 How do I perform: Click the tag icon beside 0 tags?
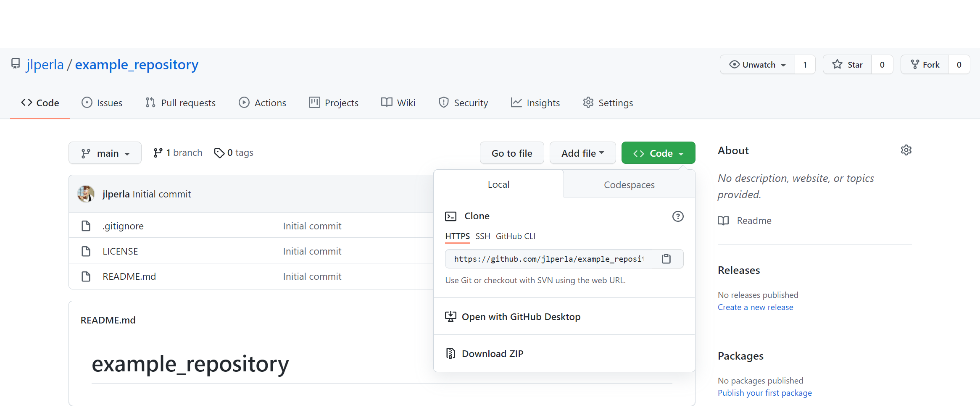point(219,153)
